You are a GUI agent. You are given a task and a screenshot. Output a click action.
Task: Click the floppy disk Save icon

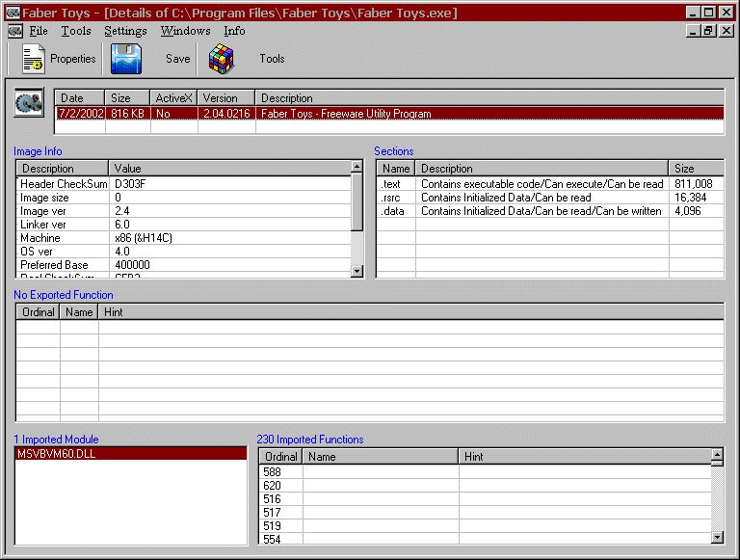coord(126,59)
